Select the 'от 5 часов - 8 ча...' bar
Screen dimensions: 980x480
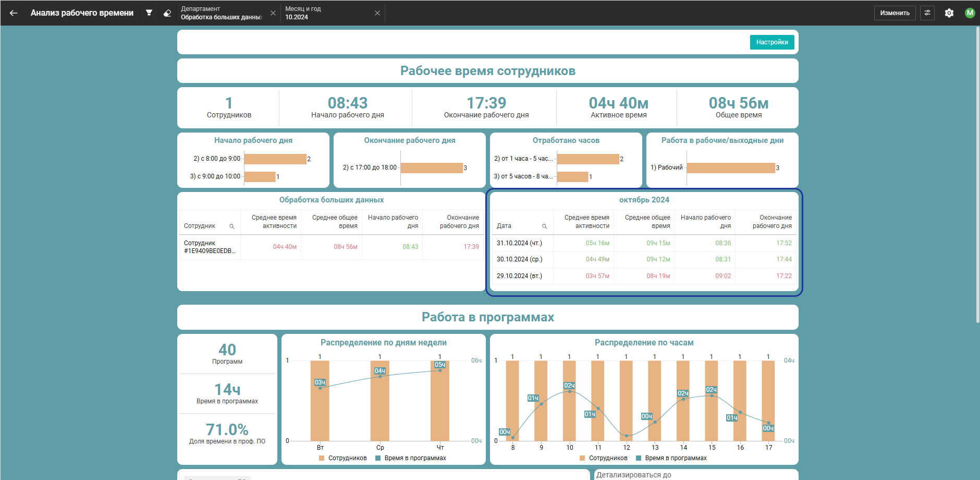pyautogui.click(x=572, y=176)
